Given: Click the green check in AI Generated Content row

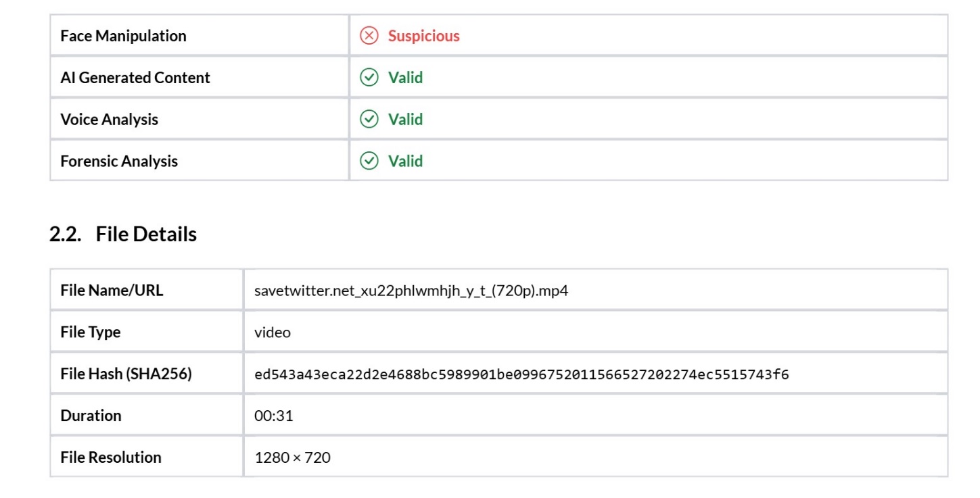Looking at the screenshot, I should click(369, 78).
